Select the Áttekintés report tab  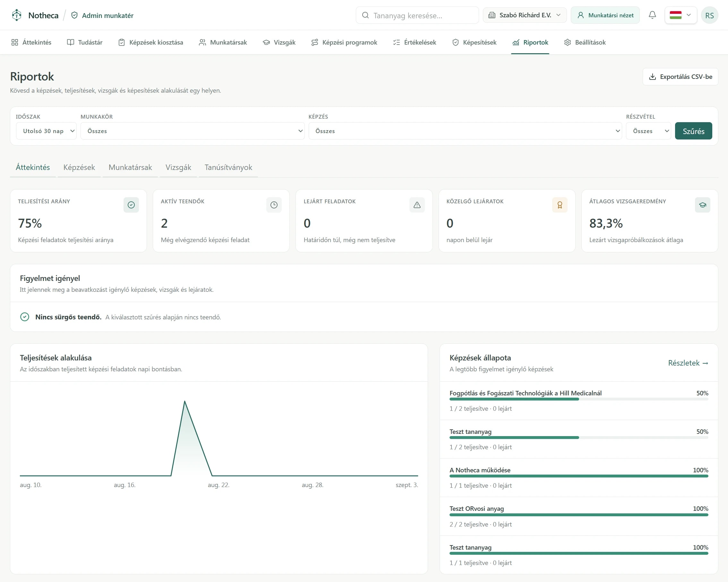pyautogui.click(x=33, y=167)
